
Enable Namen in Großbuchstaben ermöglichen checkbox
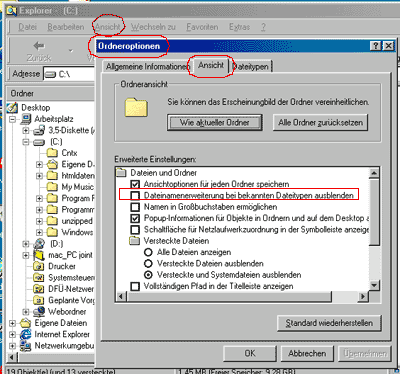click(135, 207)
